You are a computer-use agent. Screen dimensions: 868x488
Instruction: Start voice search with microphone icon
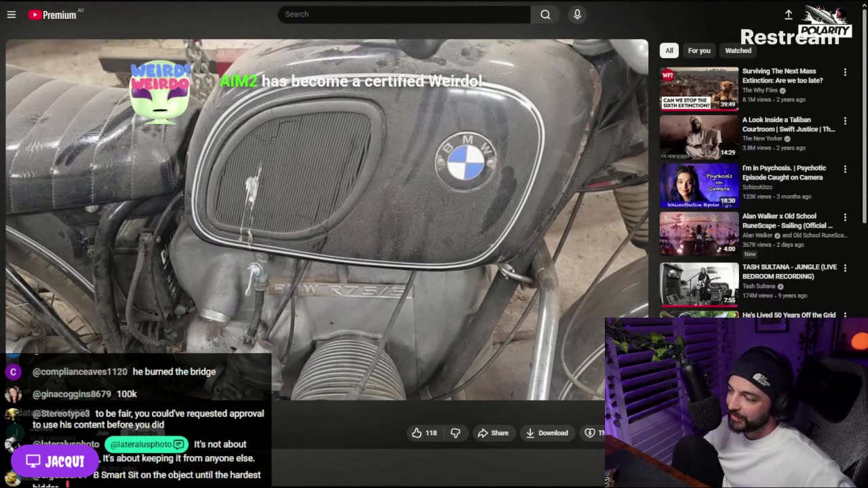pyautogui.click(x=577, y=14)
